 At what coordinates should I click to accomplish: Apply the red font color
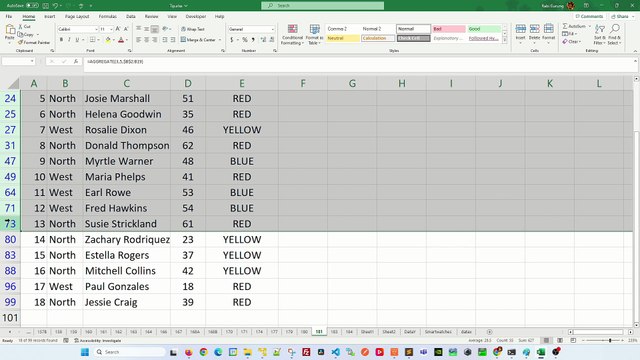point(121,40)
